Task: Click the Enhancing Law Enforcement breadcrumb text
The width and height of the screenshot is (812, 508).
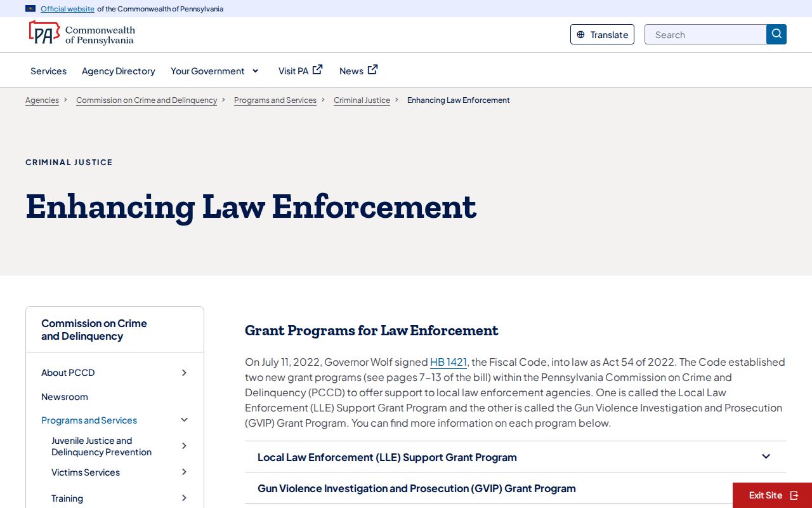Action: pos(459,100)
